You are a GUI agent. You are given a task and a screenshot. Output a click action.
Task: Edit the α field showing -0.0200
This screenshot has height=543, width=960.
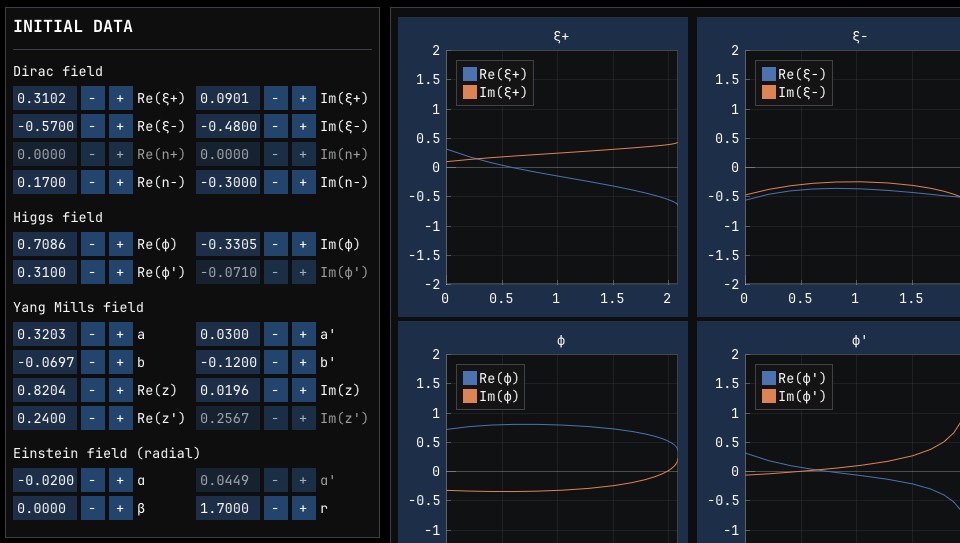(x=45, y=481)
